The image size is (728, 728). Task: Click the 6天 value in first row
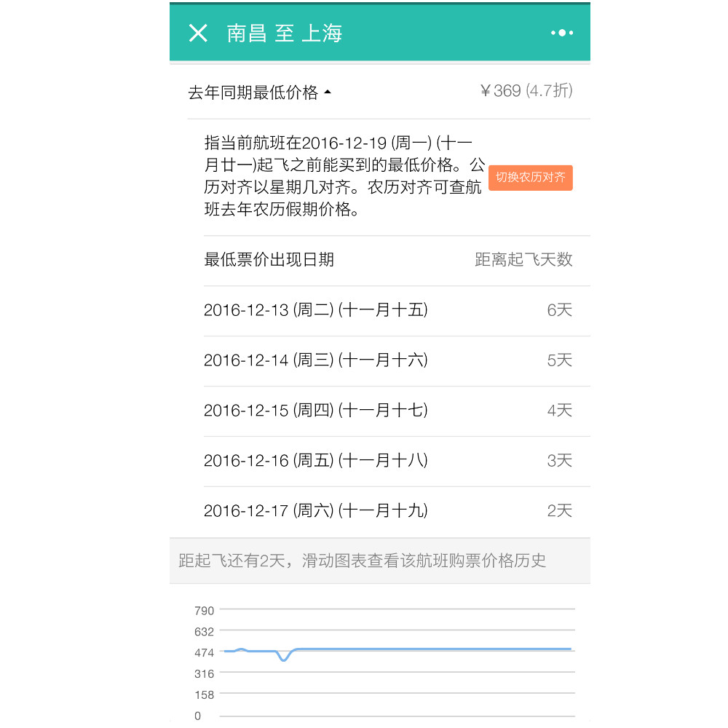(559, 310)
